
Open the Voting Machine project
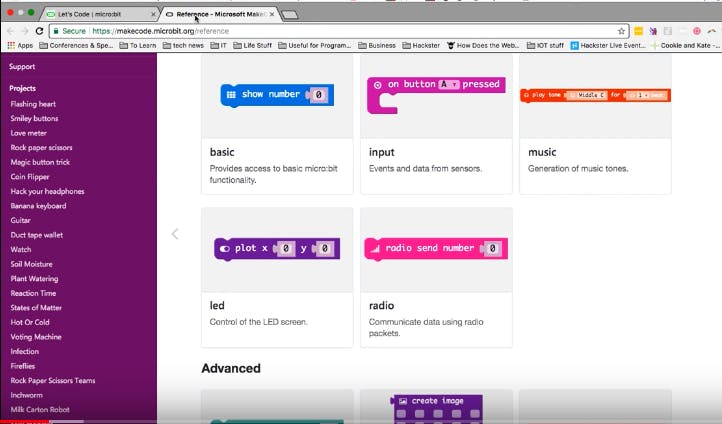coord(36,337)
